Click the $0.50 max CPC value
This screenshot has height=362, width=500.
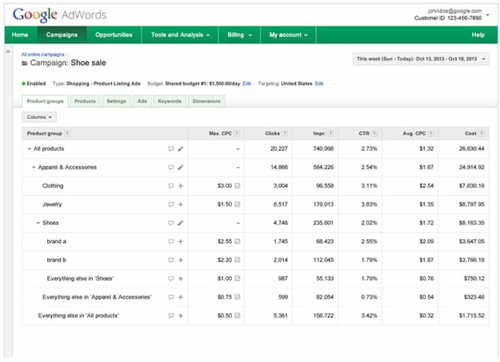click(x=225, y=316)
